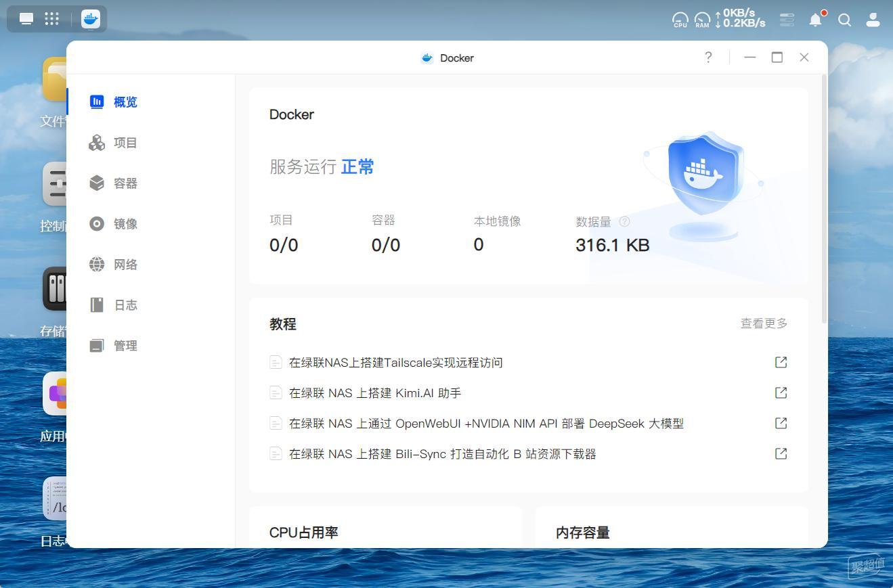
Task: Open external link for Bili-Sync tutorial
Action: [781, 454]
